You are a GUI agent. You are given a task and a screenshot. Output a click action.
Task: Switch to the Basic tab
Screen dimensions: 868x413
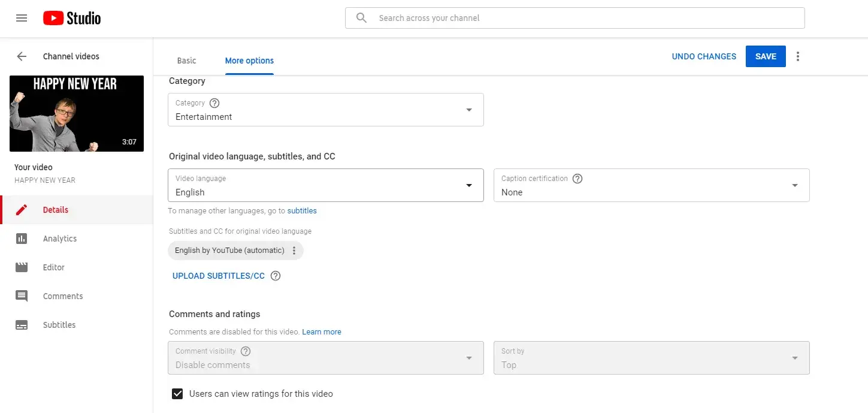point(186,61)
